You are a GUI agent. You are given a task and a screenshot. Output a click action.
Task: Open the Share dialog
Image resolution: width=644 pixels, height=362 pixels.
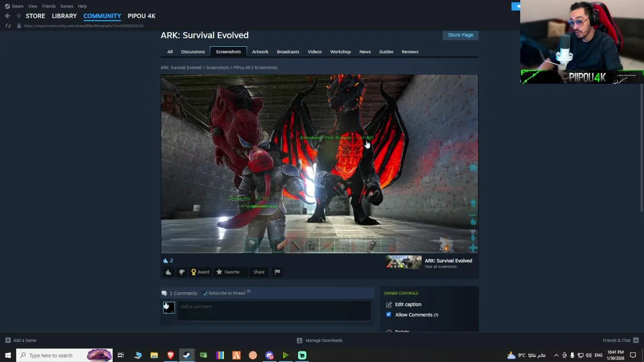259,272
